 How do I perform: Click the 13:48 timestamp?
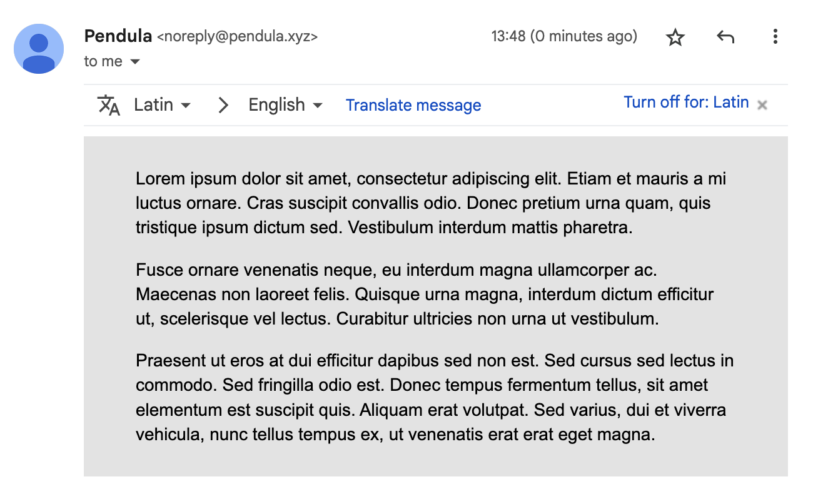pyautogui.click(x=508, y=36)
